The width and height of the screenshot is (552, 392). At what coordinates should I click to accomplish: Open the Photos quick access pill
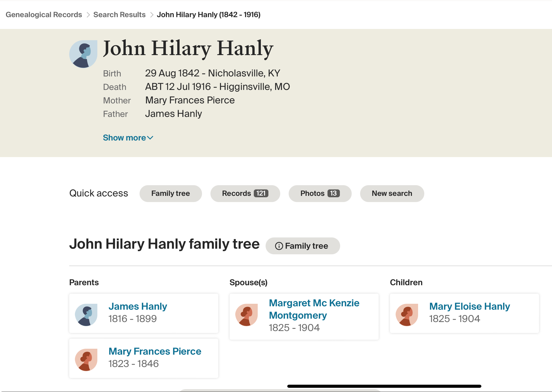click(x=320, y=193)
